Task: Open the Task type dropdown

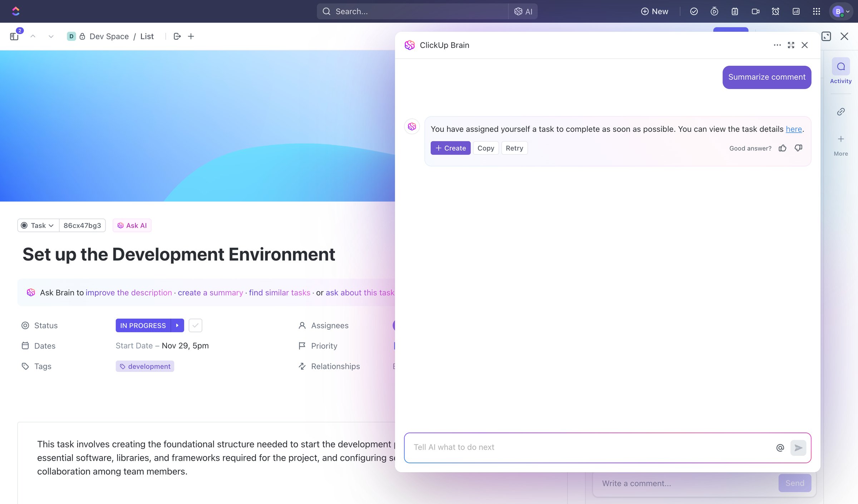Action: [x=38, y=225]
